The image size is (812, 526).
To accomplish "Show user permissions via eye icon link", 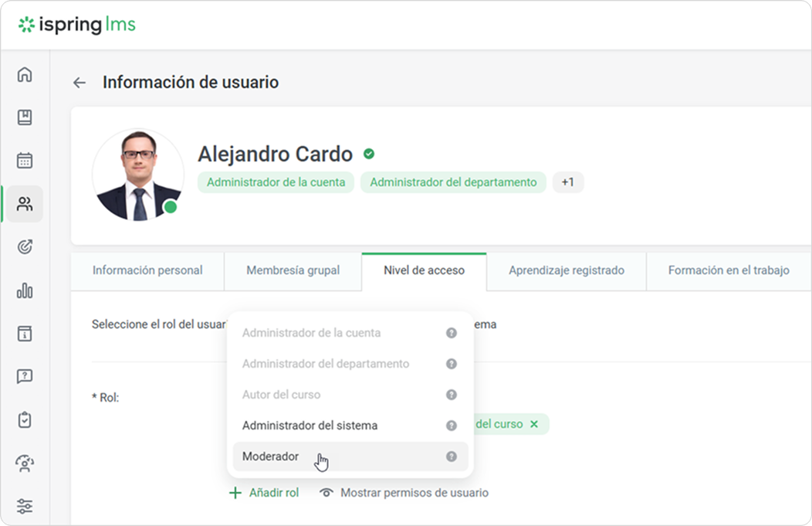I will (x=404, y=493).
